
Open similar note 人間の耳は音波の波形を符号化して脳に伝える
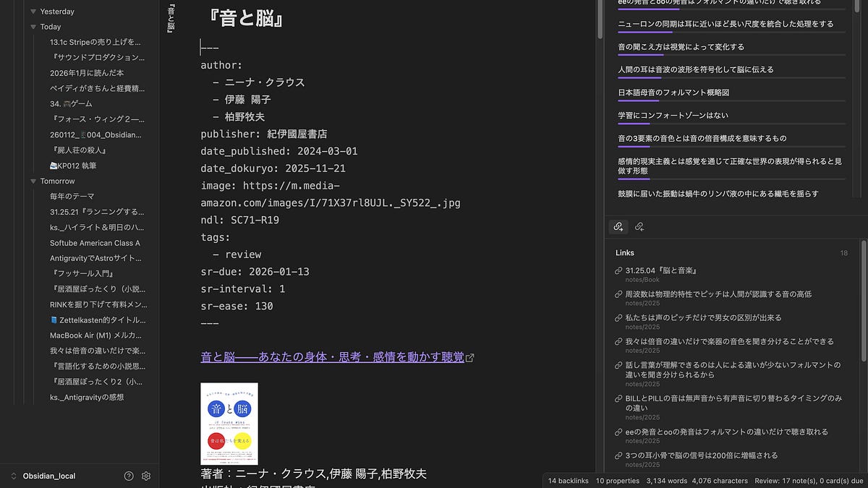pyautogui.click(x=696, y=69)
